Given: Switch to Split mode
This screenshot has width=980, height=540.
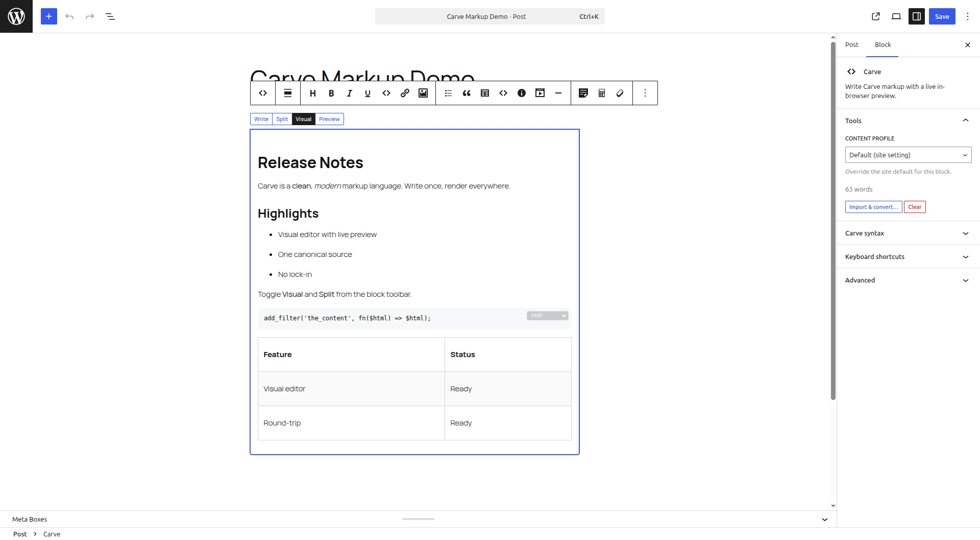Looking at the screenshot, I should (282, 119).
